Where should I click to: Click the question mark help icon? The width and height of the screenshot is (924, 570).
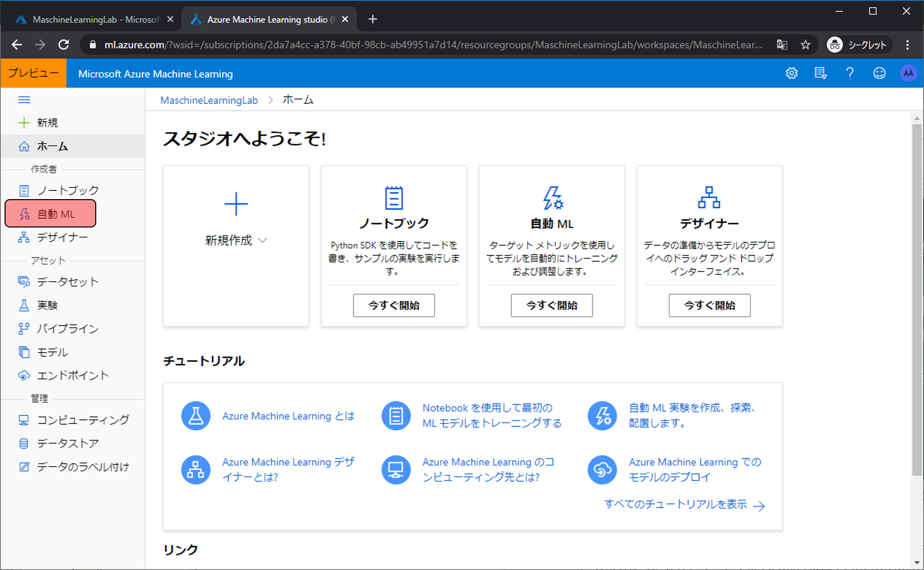[850, 73]
